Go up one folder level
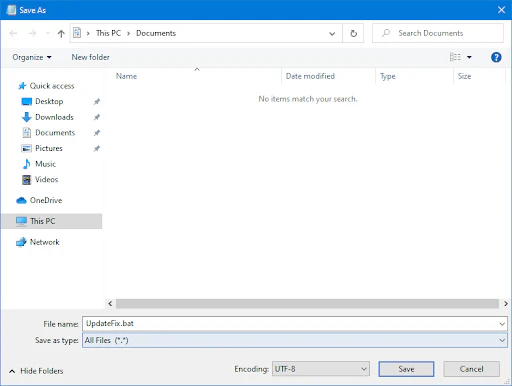Screen dimensions: 512x386 (61, 33)
